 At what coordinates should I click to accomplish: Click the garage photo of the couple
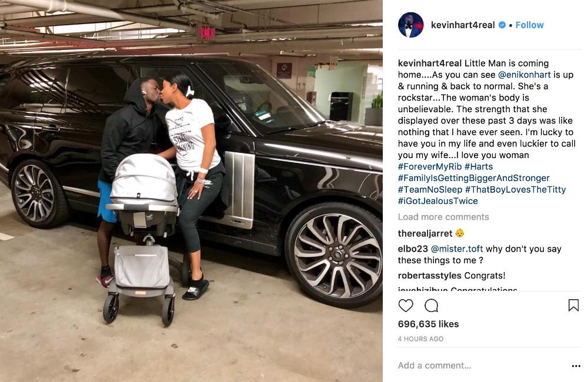[x=191, y=191]
